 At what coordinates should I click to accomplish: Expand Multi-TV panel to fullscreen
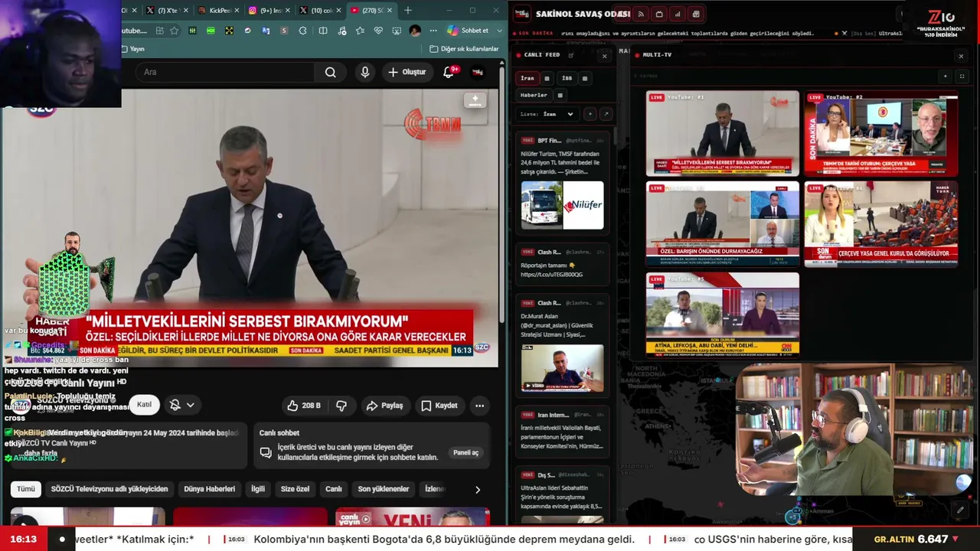click(x=962, y=76)
